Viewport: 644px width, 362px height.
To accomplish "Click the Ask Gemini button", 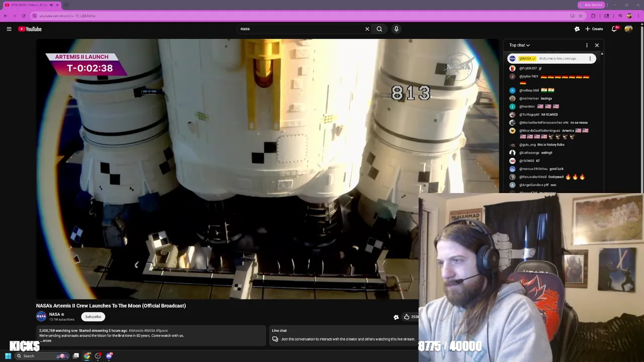I will click(x=591, y=5).
